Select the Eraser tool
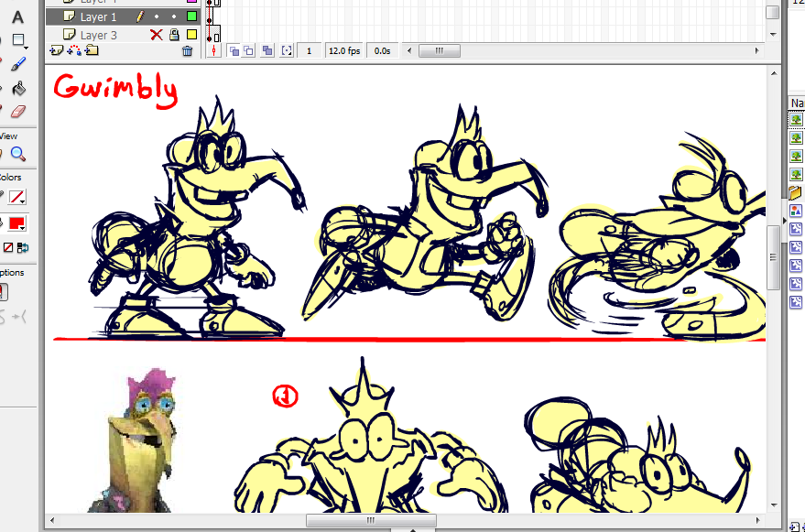This screenshot has height=532, width=805. click(x=18, y=111)
